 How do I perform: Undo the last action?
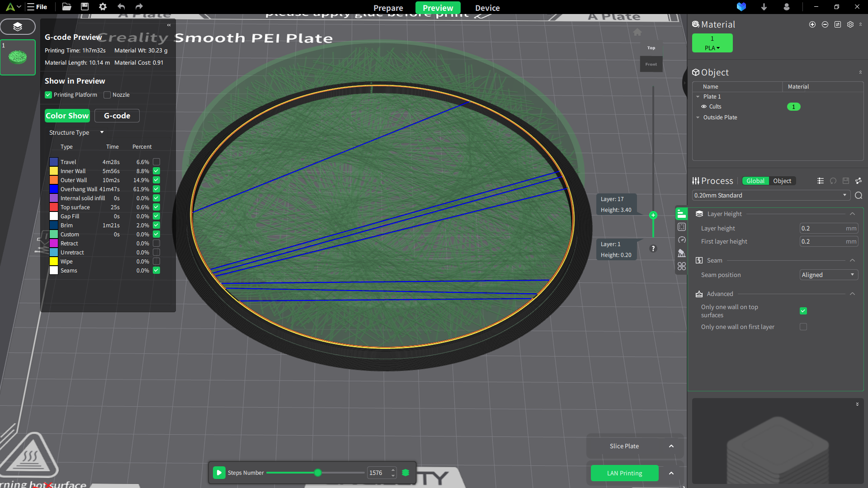point(121,7)
